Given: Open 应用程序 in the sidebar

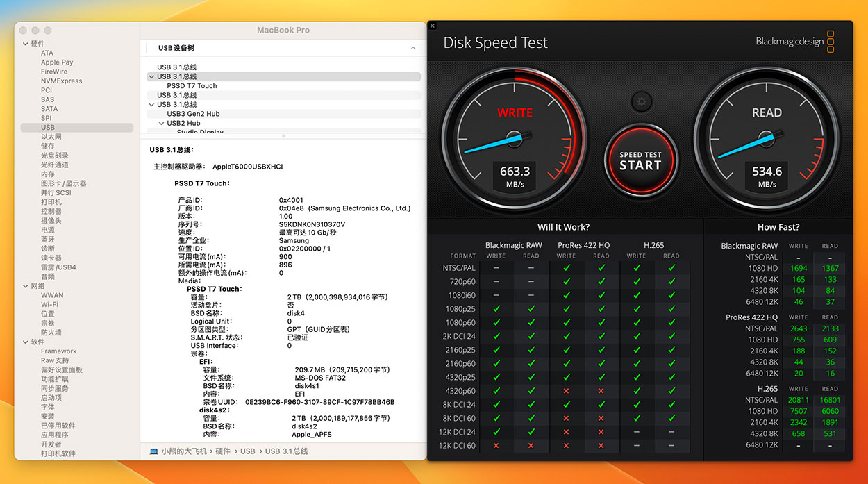Looking at the screenshot, I should click(54, 435).
